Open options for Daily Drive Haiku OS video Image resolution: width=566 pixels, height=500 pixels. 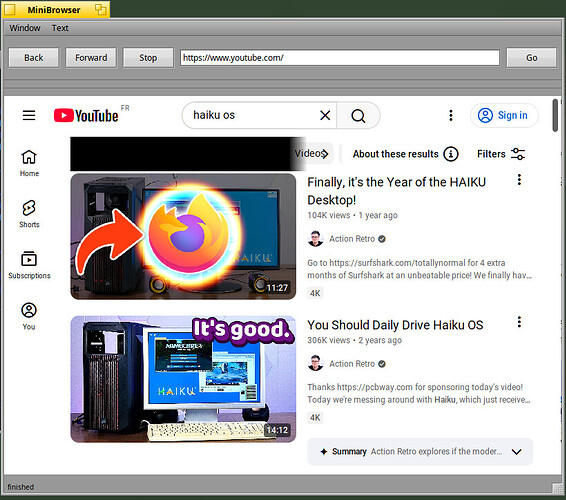pos(519,322)
